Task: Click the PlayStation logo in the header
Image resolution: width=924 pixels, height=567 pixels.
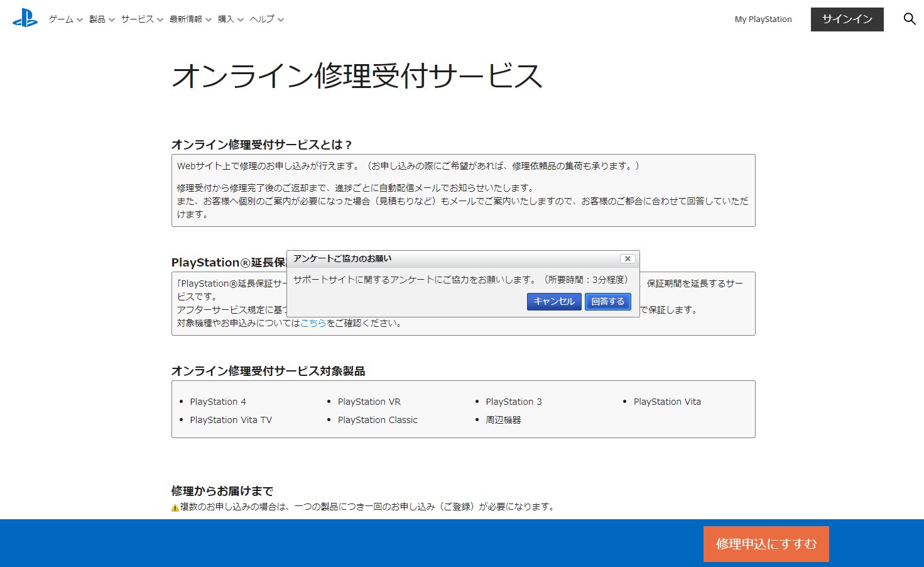Action: point(24,19)
